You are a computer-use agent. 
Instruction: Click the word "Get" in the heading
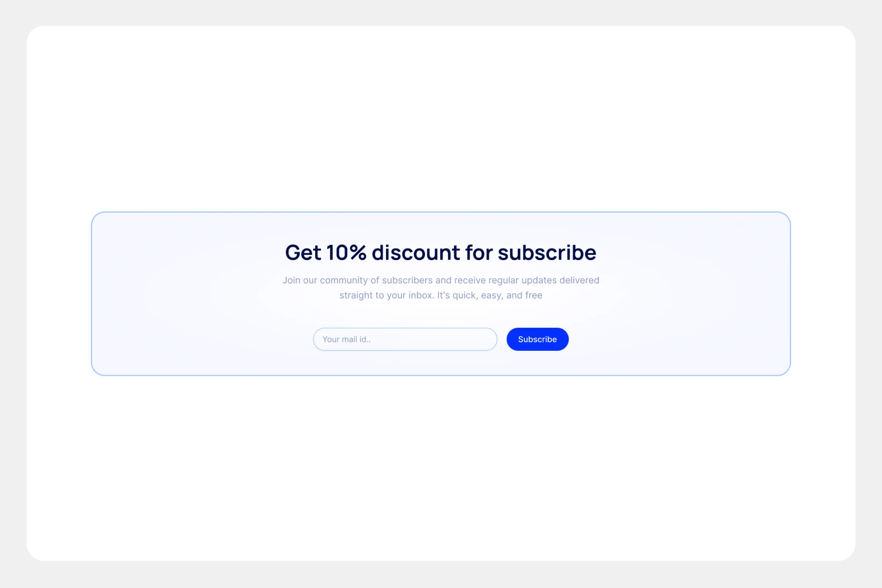pyautogui.click(x=303, y=253)
